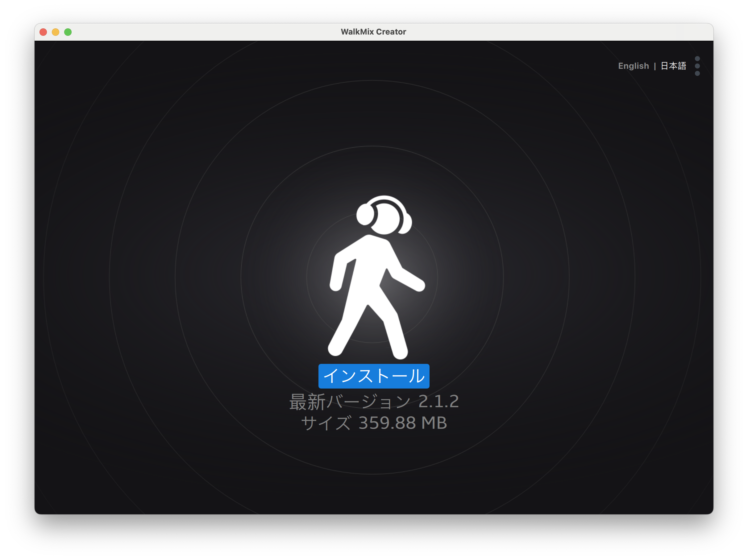Click the middle dot of the overflow menu
This screenshot has width=748, height=560.
697,66
